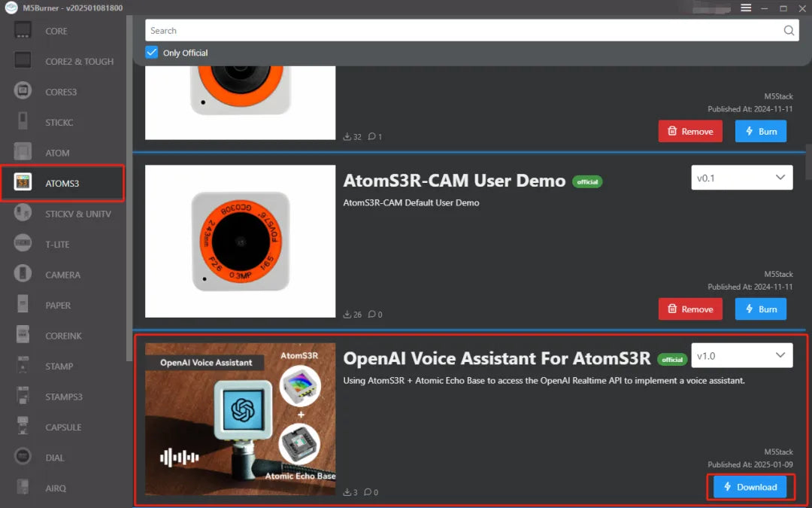Switch to the STAMPS3 category label
The image size is (812, 508).
[x=64, y=397]
